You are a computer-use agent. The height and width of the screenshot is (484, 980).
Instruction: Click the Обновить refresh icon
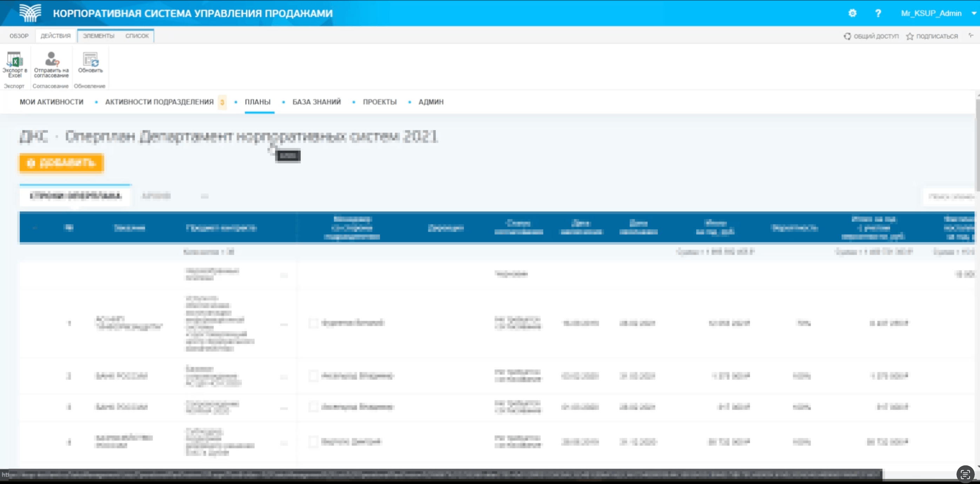[x=91, y=60]
